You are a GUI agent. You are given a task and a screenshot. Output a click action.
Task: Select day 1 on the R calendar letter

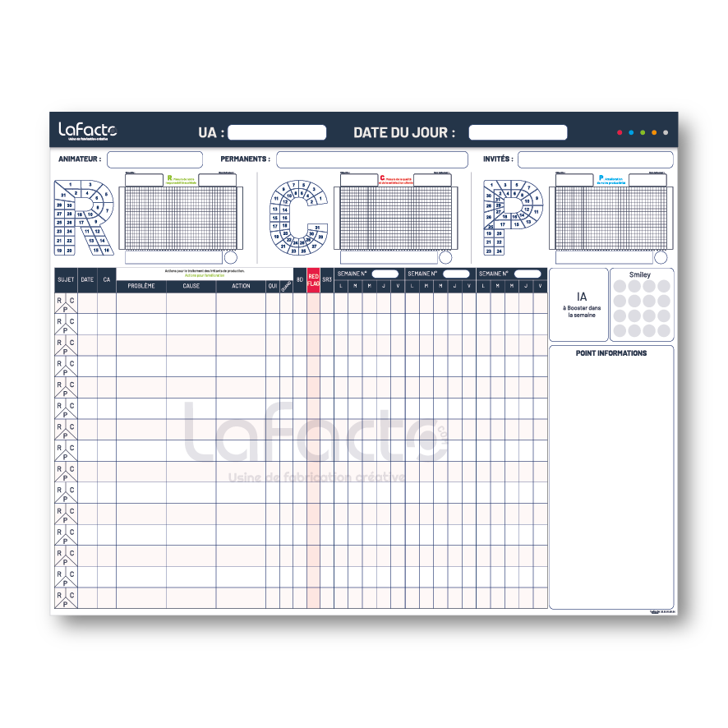(70, 183)
